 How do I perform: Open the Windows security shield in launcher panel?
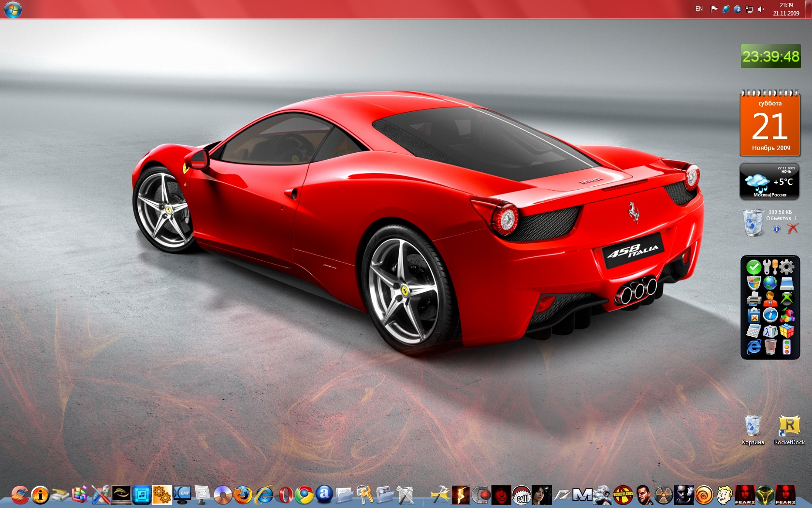pos(754,283)
